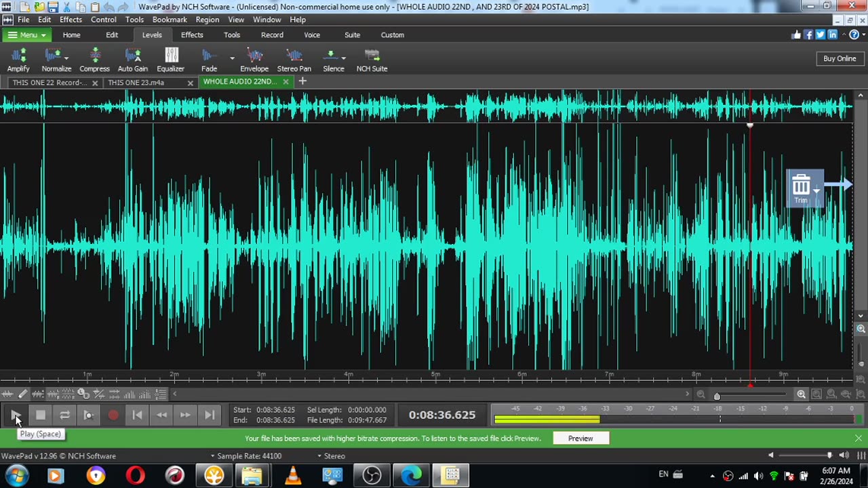The image size is (868, 488).
Task: Click the horizontal zoom-out magnifier
Action: [701, 394]
